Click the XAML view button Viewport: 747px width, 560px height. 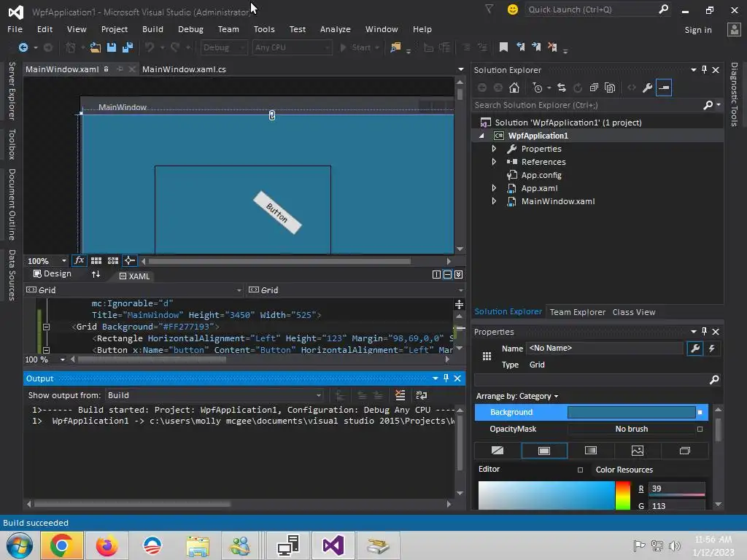pos(134,276)
